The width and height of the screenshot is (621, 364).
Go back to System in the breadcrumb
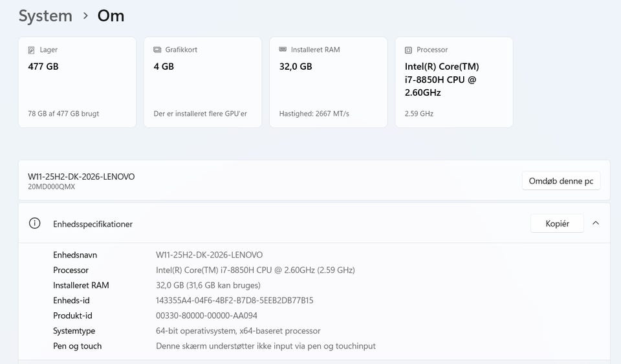pyautogui.click(x=45, y=16)
